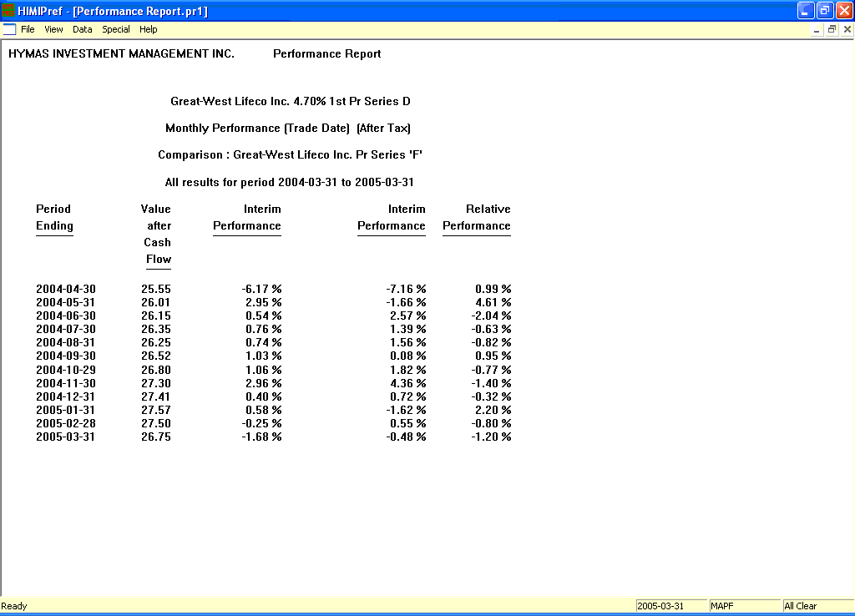This screenshot has height=616, width=855.
Task: Minimize the HIMIPref application window
Action: point(806,10)
